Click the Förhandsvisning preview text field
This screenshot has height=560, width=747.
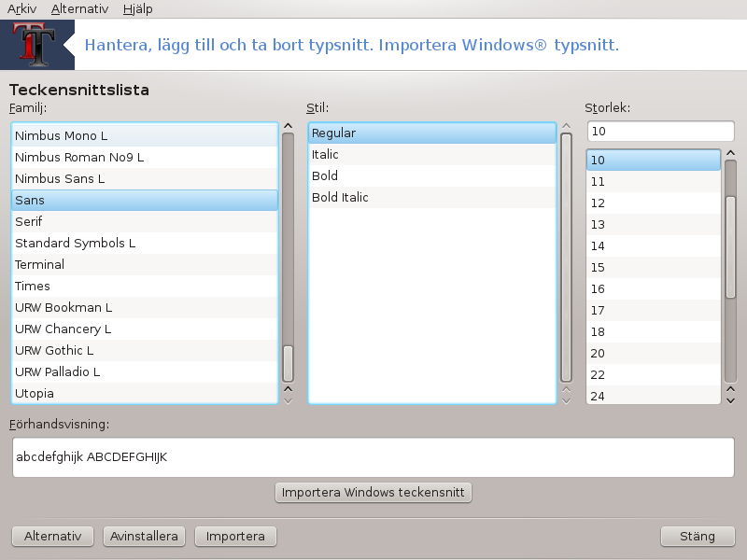[373, 457]
